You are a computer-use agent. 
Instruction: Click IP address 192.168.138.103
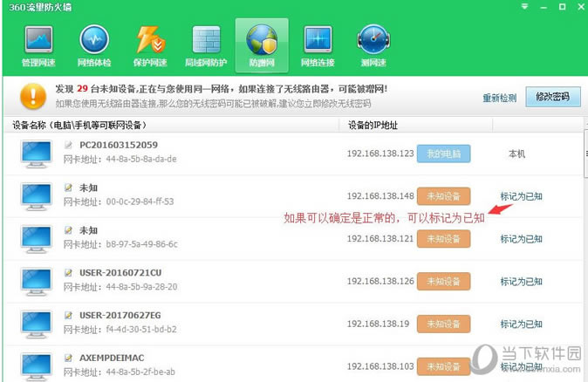[x=380, y=366]
